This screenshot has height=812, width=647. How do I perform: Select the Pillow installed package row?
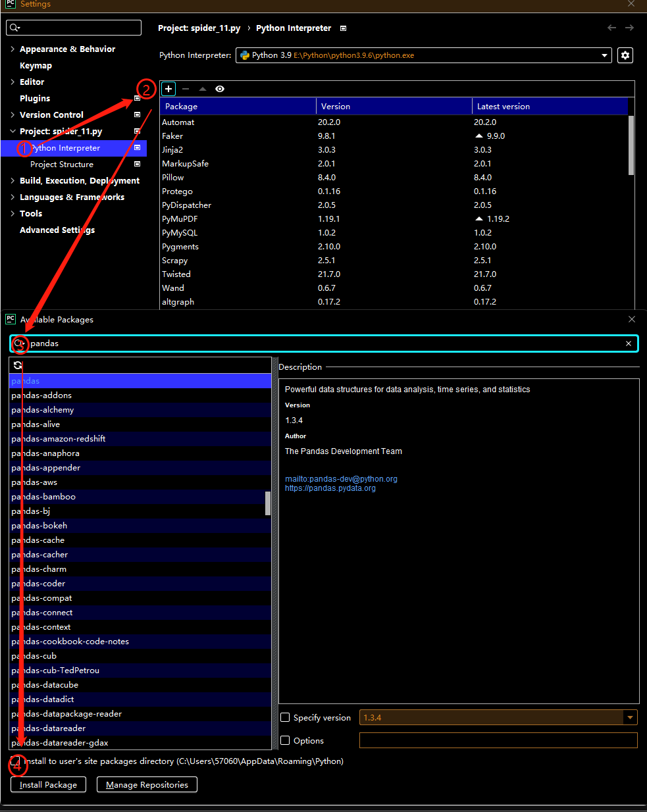(x=394, y=178)
